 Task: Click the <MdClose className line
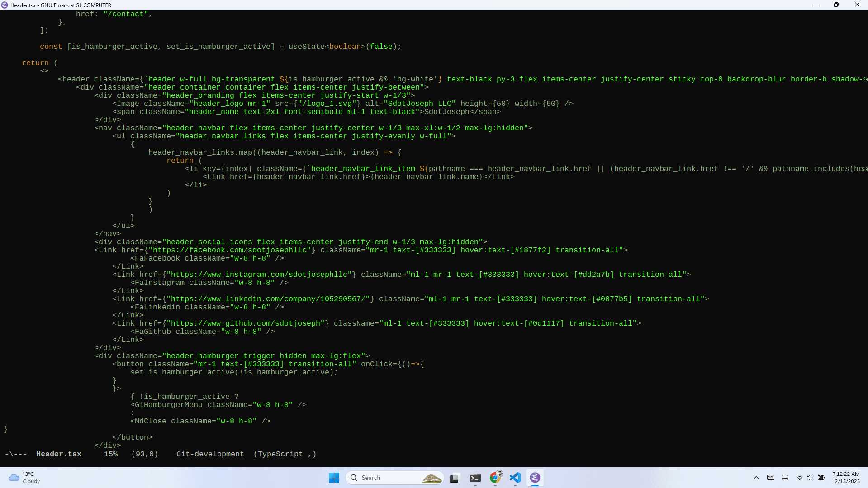pyautogui.click(x=200, y=421)
